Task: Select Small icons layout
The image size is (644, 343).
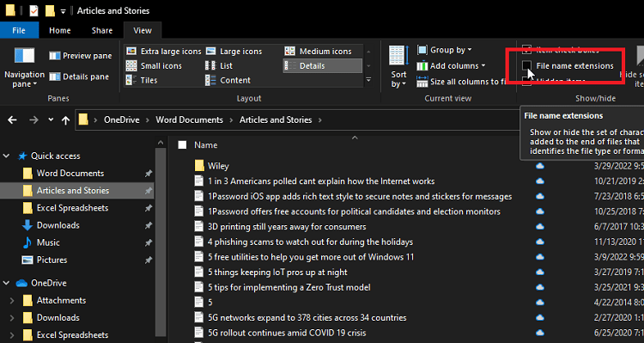Action: [154, 66]
